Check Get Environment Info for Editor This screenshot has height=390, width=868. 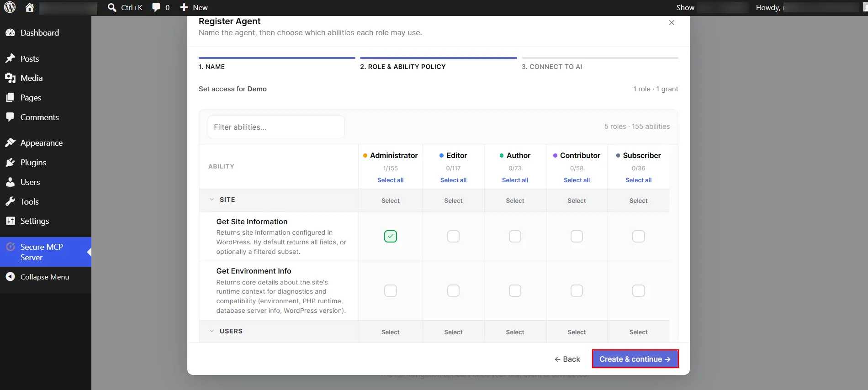[453, 290]
